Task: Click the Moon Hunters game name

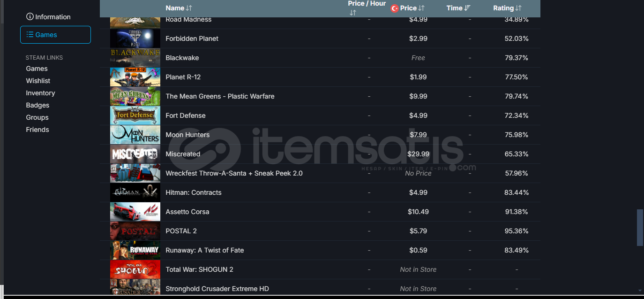Action: point(187,135)
